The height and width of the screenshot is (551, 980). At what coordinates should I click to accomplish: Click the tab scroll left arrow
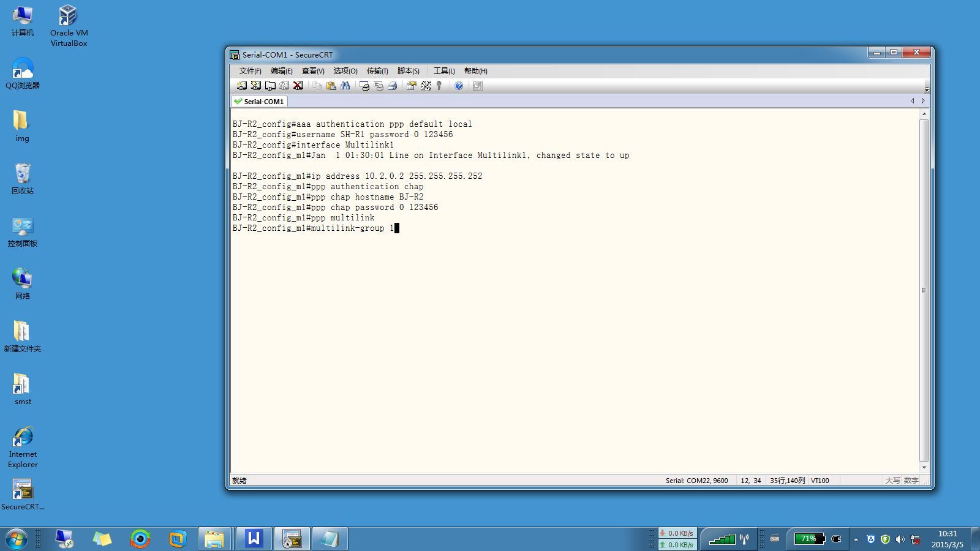pyautogui.click(x=913, y=101)
